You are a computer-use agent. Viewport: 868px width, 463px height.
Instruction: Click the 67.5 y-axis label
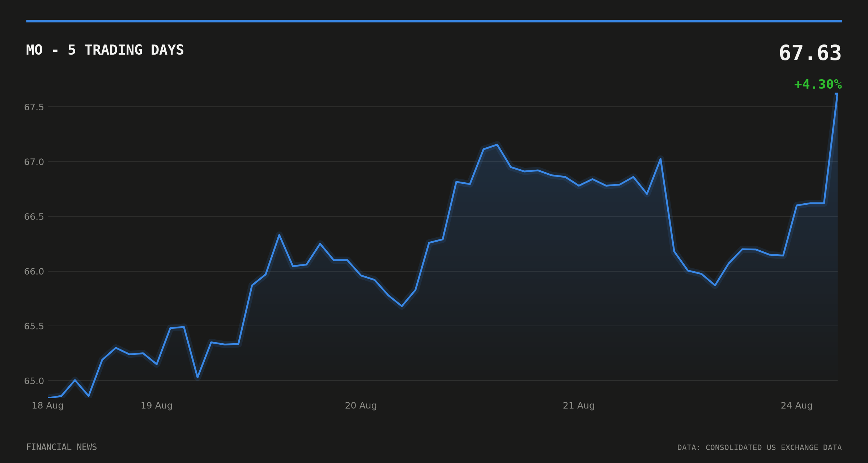click(34, 107)
